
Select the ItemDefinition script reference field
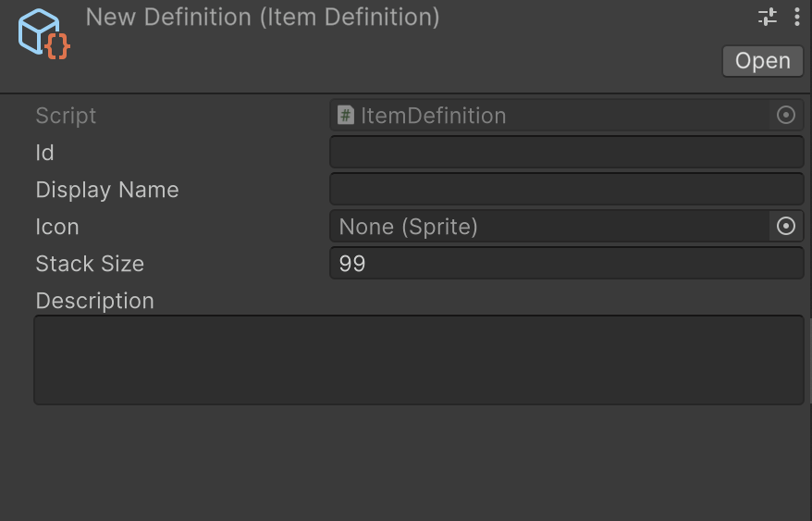(550, 116)
